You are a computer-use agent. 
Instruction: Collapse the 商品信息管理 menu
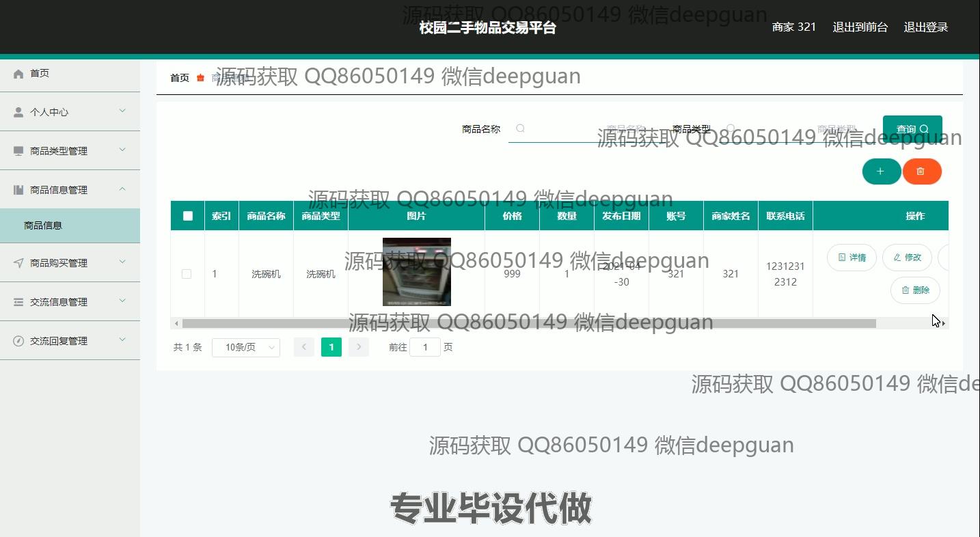point(70,190)
